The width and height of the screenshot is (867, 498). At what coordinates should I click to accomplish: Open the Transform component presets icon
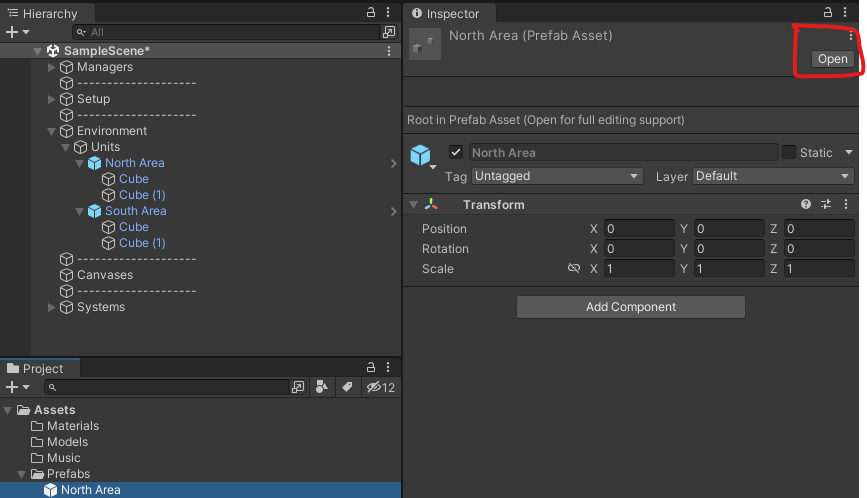tap(826, 204)
